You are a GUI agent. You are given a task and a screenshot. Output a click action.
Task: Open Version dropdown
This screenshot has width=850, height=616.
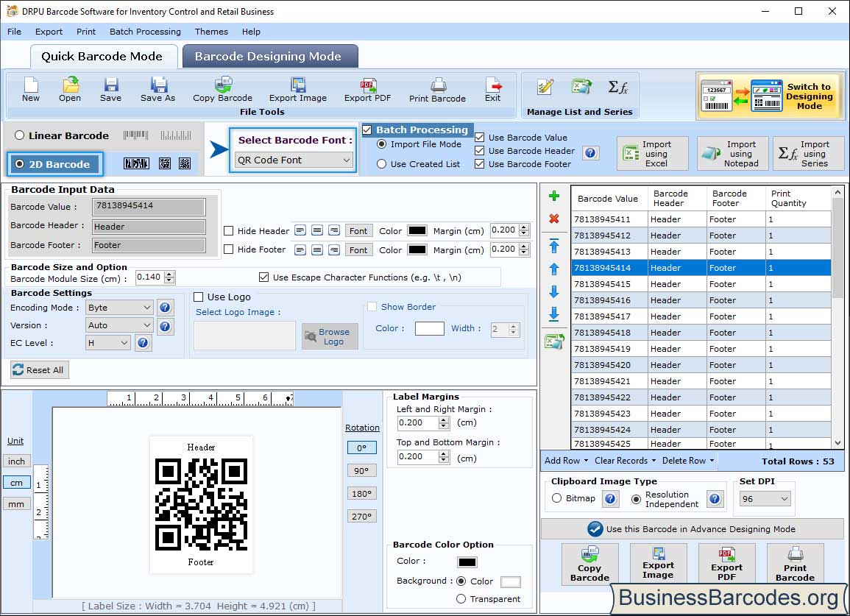pyautogui.click(x=119, y=325)
